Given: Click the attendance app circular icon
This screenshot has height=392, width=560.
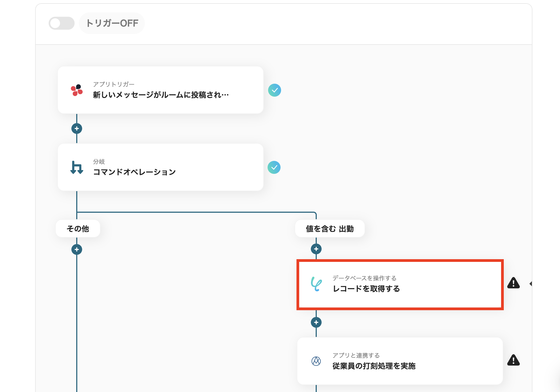Looking at the screenshot, I should [316, 361].
